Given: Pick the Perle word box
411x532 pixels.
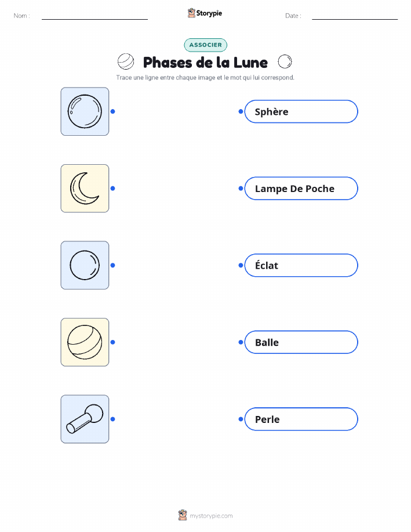Looking at the screenshot, I should point(301,419).
